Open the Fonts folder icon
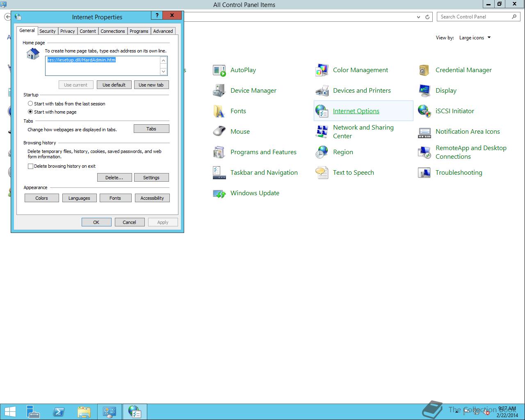This screenshot has height=420, width=525. click(219, 111)
